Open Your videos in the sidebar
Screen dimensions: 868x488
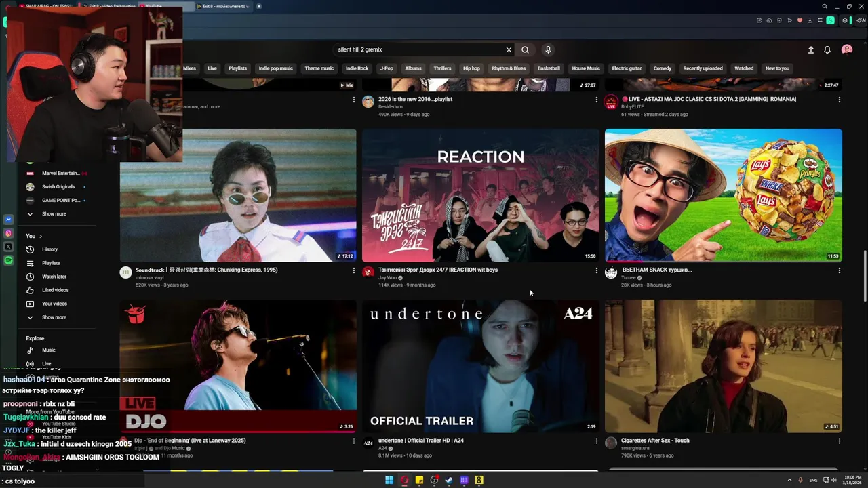tap(54, 304)
